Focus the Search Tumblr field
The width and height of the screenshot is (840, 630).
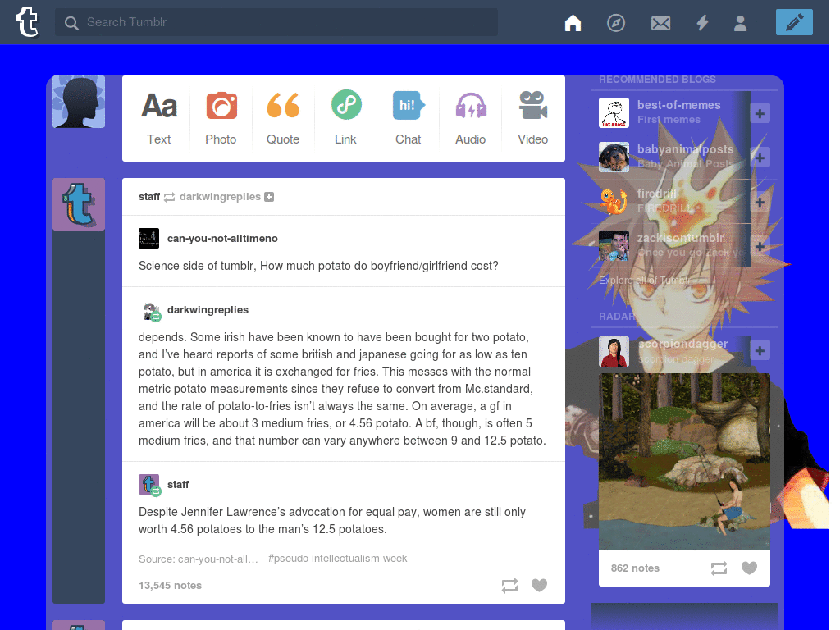coord(276,22)
